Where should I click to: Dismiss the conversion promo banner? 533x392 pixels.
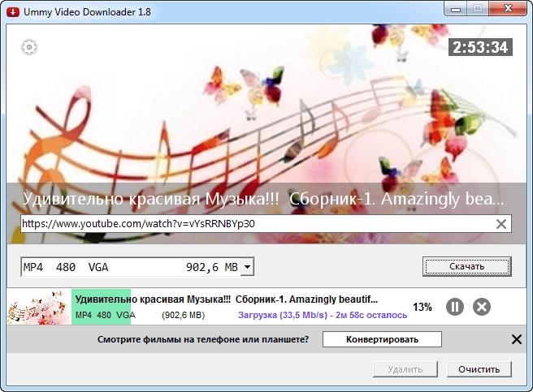point(517,339)
